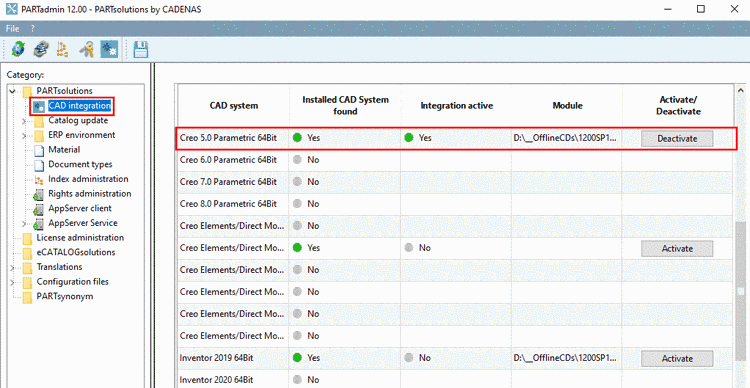The image size is (750, 388).
Task: Click Creo 5.0 Integration active Yes cell
Action: [456, 138]
